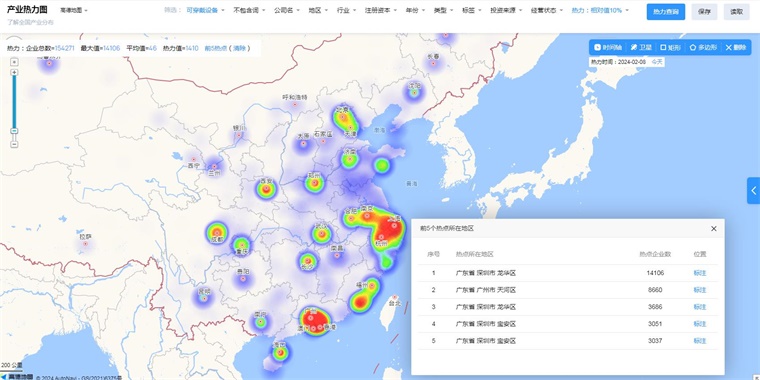Click the 台北 city marker
760x380 pixels.
[395, 297]
